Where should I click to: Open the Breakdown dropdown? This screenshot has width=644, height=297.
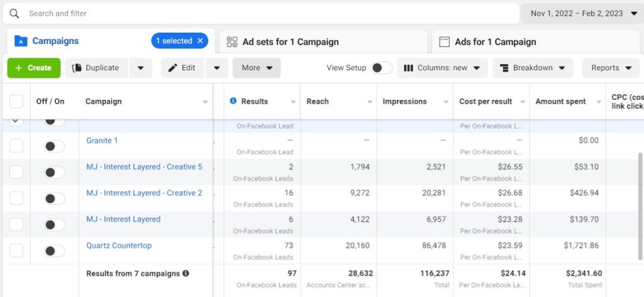533,68
